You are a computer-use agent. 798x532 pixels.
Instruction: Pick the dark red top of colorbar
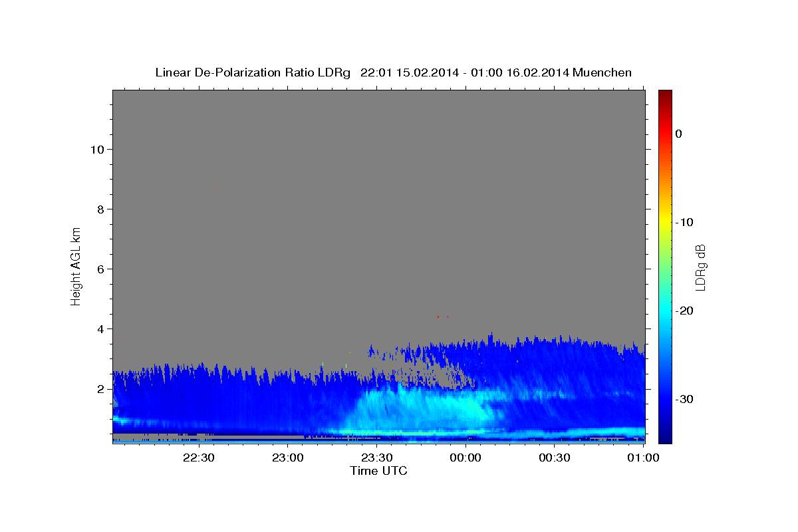(665, 94)
